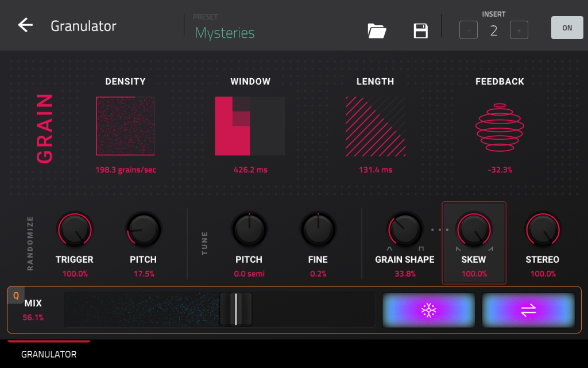Click the Stereo knob
Viewport: 588px width, 368px height.
coord(543,230)
